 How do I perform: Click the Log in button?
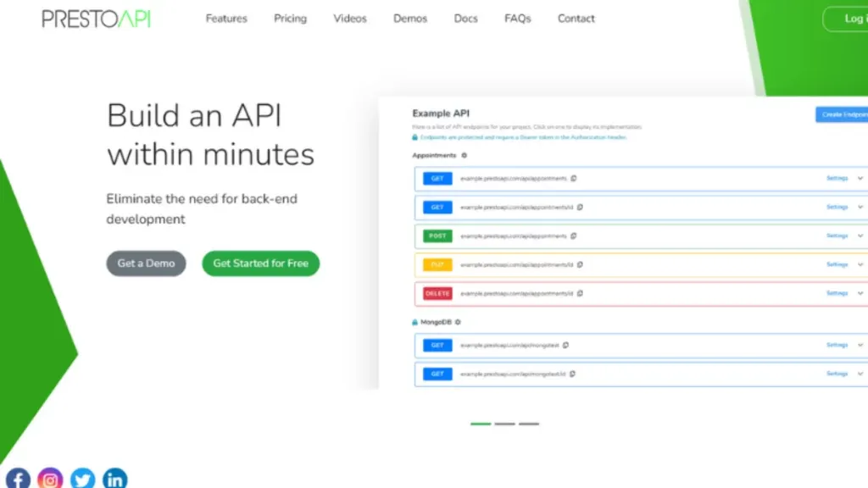[846, 19]
